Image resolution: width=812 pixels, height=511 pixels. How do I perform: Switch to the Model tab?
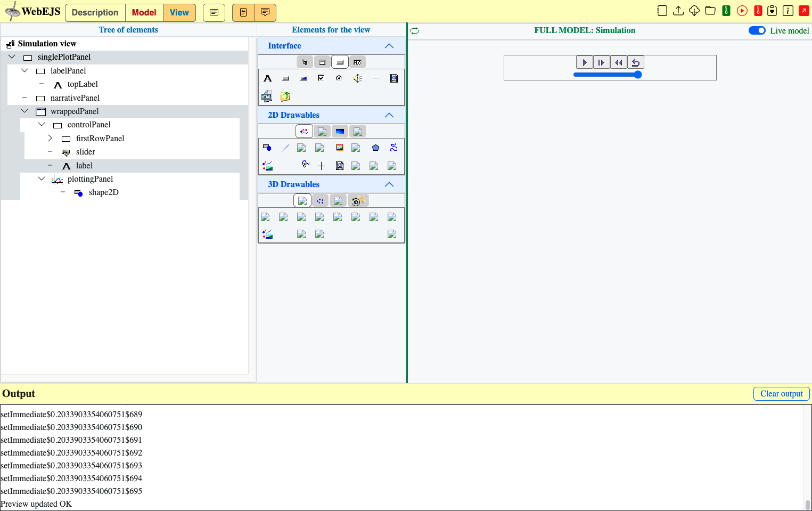(144, 12)
